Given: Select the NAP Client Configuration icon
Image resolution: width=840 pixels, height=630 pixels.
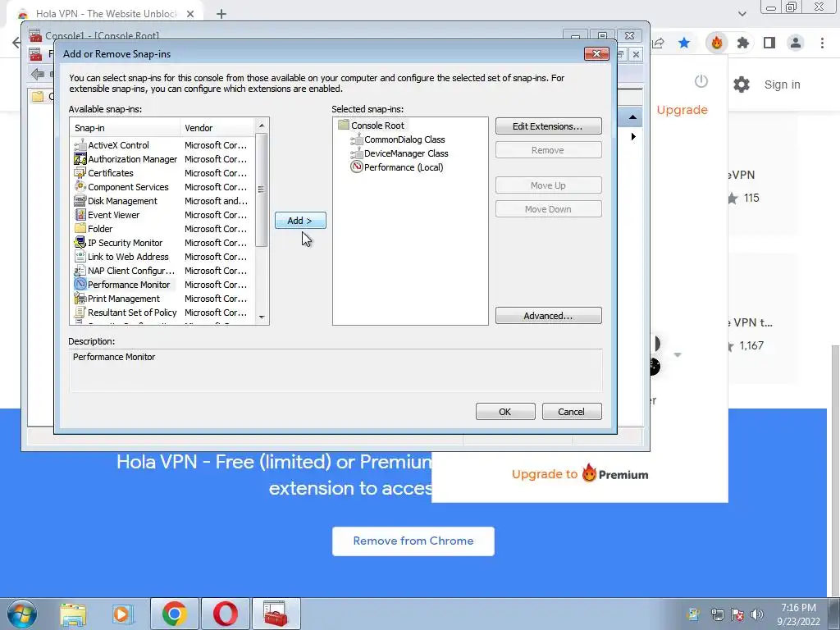Looking at the screenshot, I should 80,271.
